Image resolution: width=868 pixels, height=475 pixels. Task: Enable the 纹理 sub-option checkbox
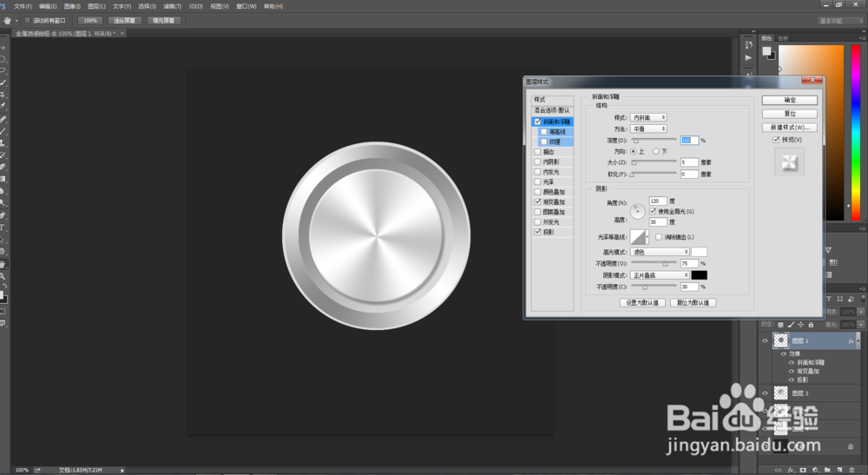(x=543, y=142)
